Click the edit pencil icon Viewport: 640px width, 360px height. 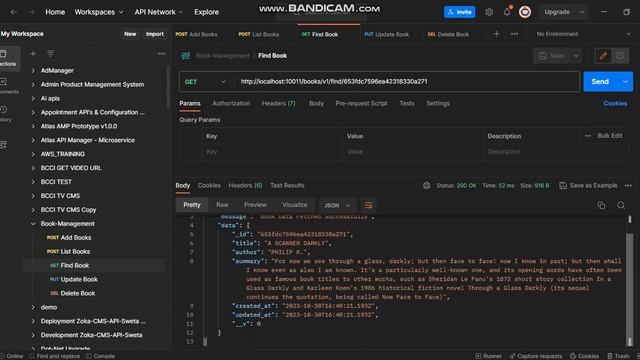pyautogui.click(x=603, y=56)
